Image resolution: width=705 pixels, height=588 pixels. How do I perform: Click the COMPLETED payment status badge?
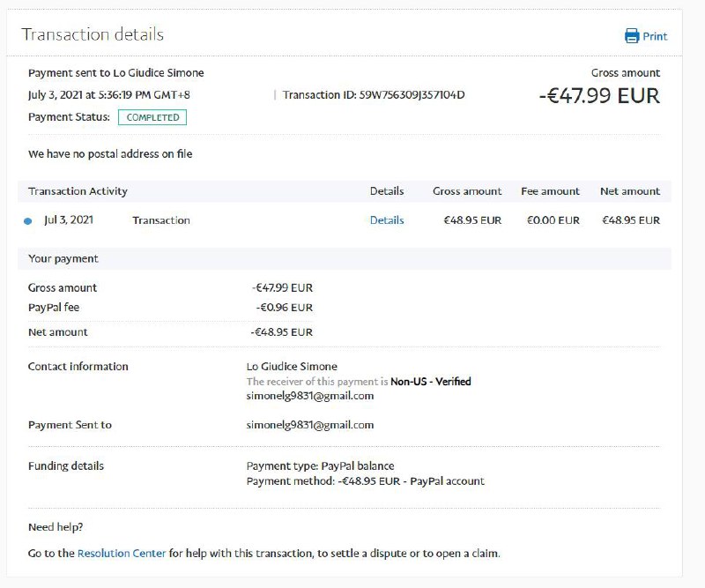click(152, 117)
